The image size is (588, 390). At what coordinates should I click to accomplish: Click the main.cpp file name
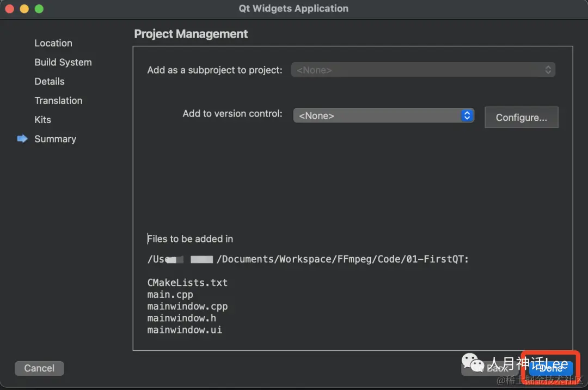point(170,294)
